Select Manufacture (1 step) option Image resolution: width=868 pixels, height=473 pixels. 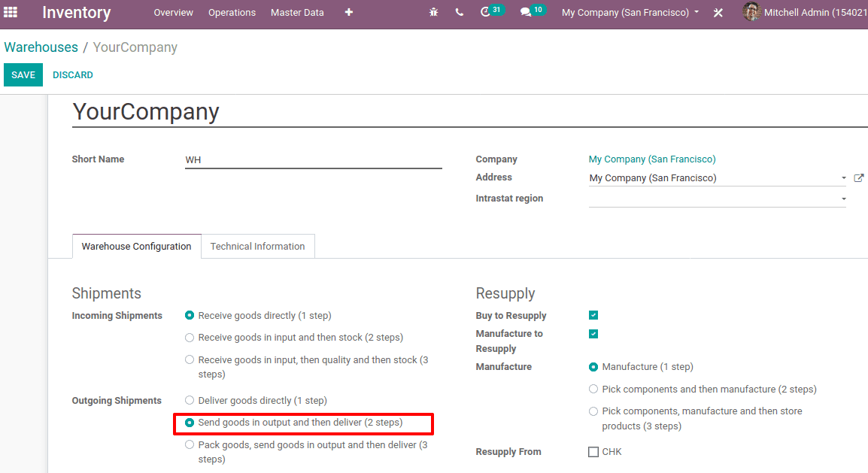593,367
